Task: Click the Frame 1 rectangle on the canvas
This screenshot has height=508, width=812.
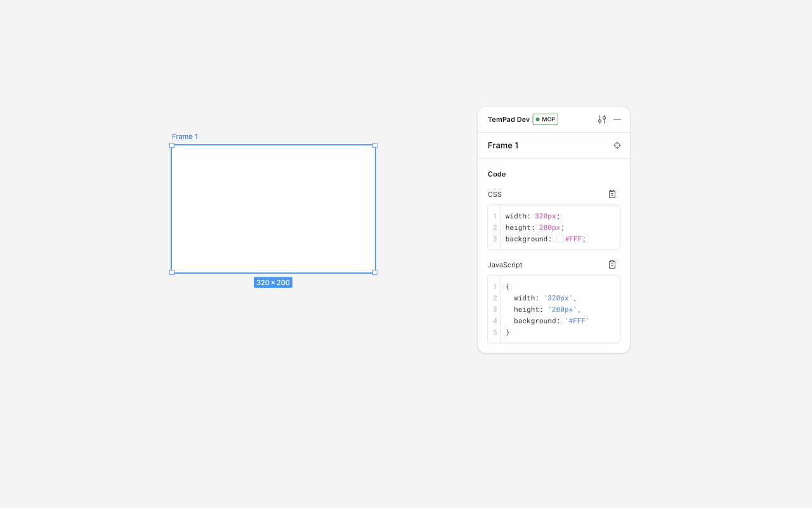Action: tap(273, 209)
